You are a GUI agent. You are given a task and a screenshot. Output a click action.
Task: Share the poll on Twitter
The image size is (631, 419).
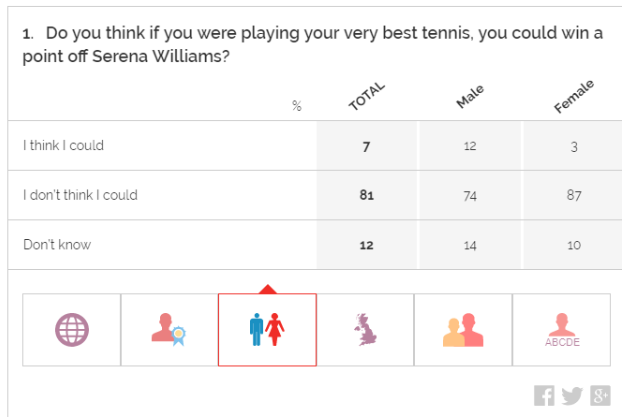[x=572, y=396]
